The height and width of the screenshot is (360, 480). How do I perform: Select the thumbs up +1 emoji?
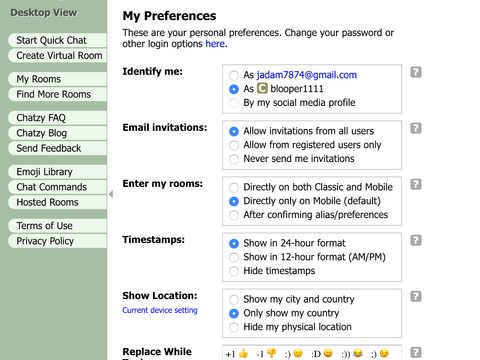point(244,353)
